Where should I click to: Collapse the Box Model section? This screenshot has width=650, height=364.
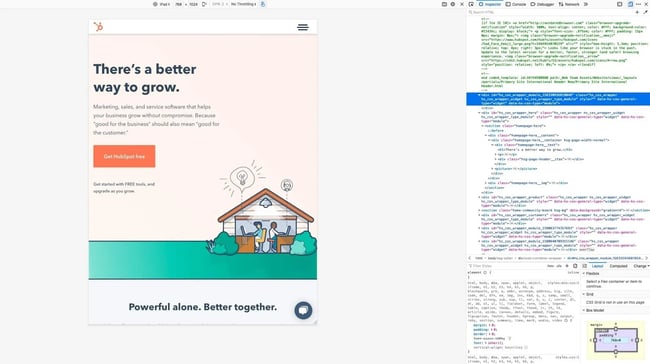(584, 310)
